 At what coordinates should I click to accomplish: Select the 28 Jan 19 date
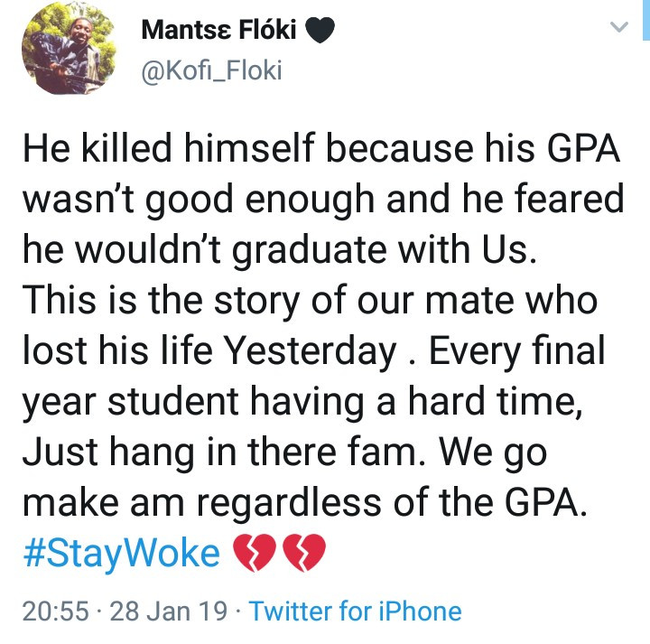(168, 611)
